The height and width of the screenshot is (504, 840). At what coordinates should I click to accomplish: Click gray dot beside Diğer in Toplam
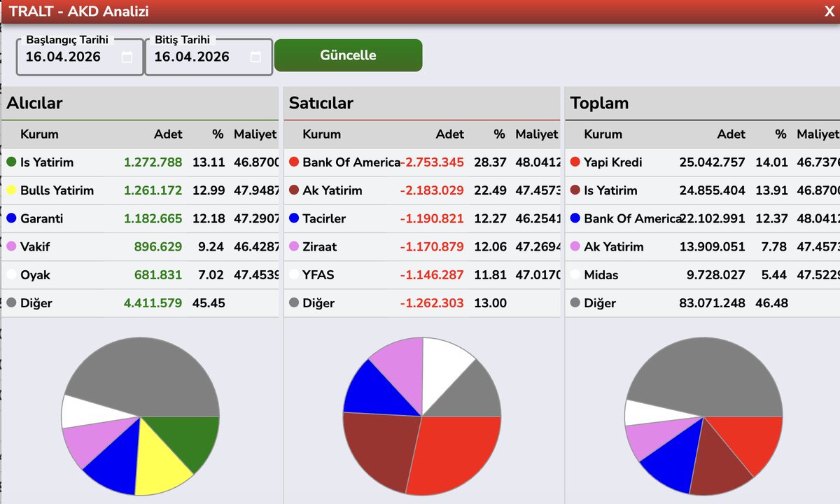[575, 303]
